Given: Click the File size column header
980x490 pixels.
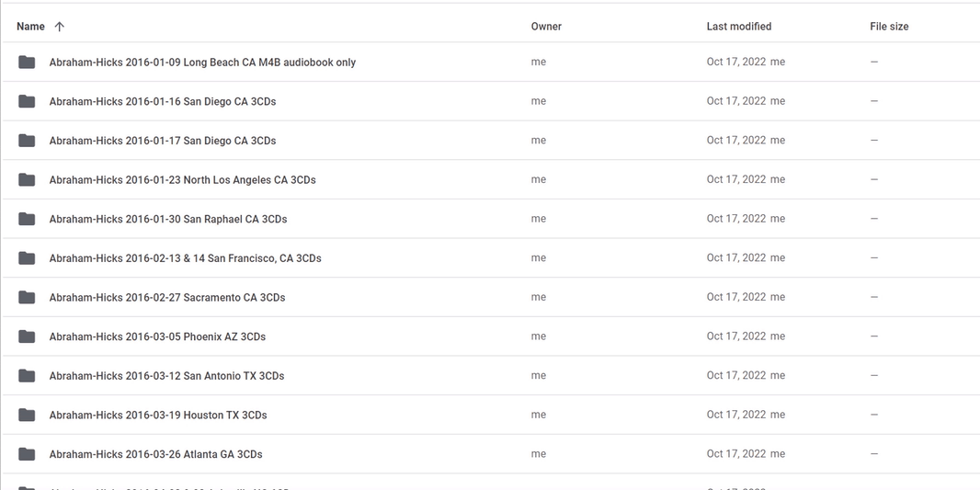Looking at the screenshot, I should 889,27.
